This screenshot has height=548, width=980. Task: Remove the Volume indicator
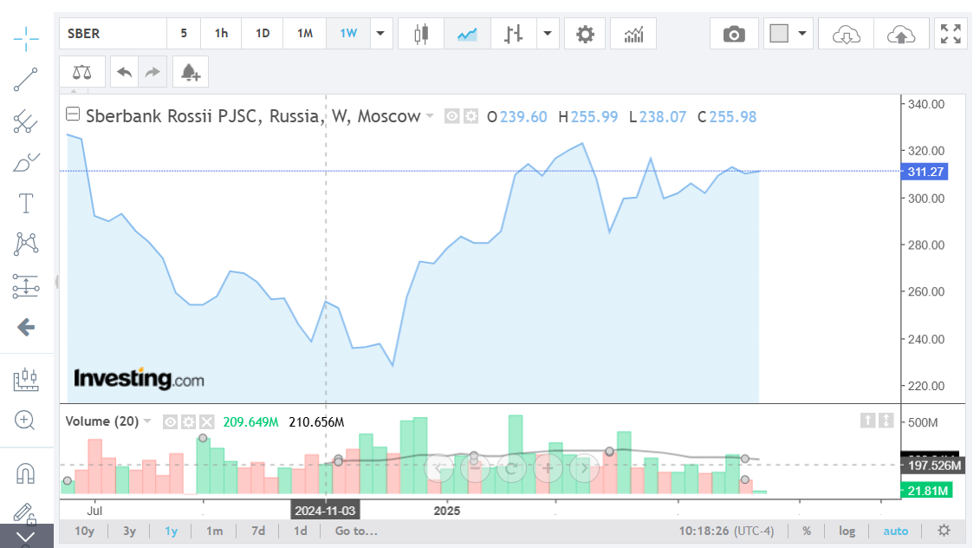207,422
